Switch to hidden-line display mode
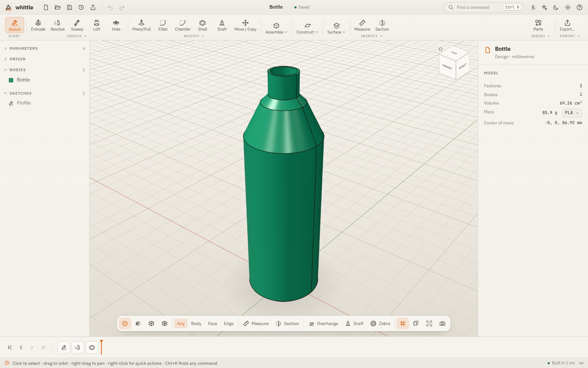 [x=165, y=323]
